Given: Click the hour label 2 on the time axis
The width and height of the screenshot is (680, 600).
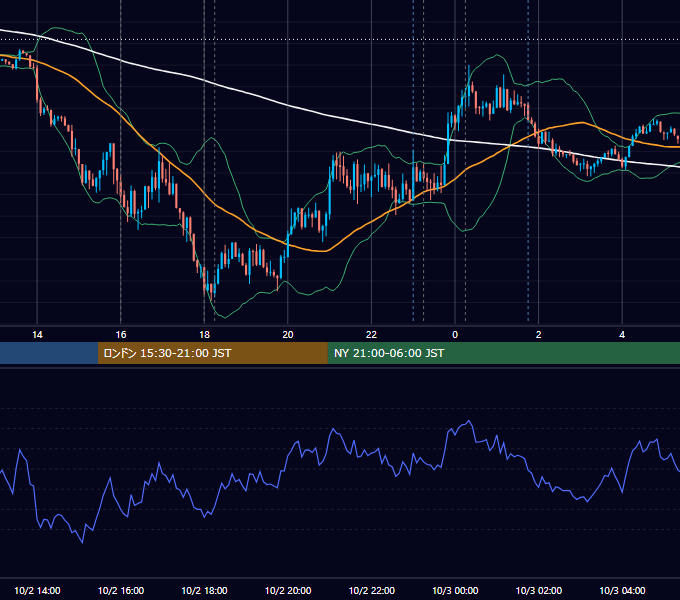Looking at the screenshot, I should [539, 335].
